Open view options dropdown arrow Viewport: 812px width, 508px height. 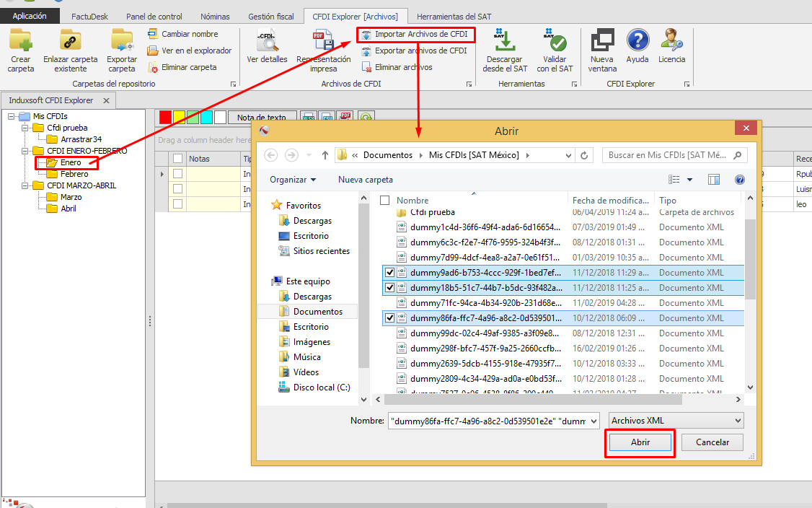pos(690,180)
